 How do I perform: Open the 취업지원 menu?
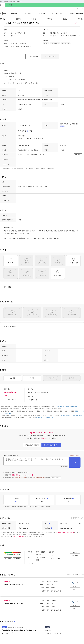[x=28, y=14]
